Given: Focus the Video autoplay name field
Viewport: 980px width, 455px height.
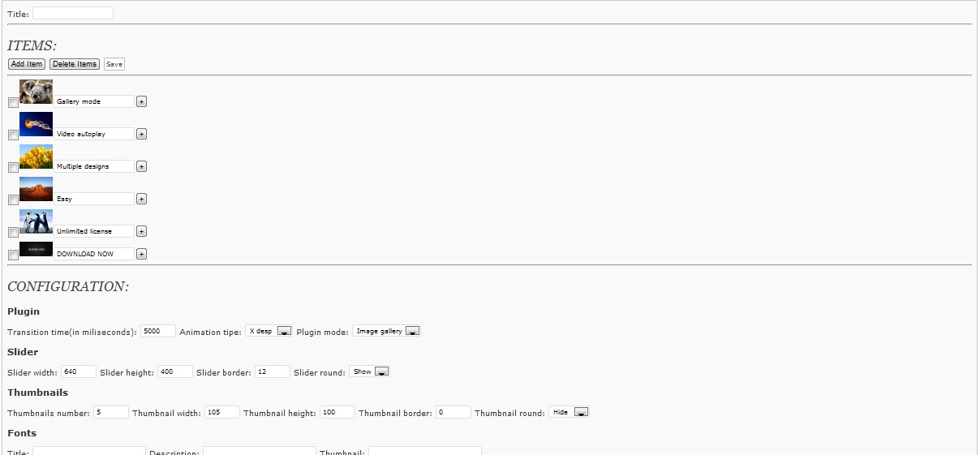Looking at the screenshot, I should pyautogui.click(x=94, y=134).
